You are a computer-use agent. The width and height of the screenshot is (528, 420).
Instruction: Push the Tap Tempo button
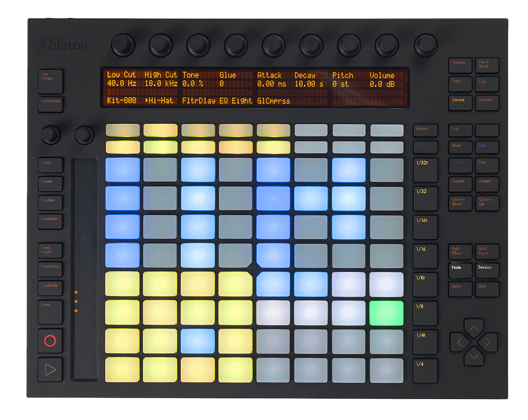[51, 82]
